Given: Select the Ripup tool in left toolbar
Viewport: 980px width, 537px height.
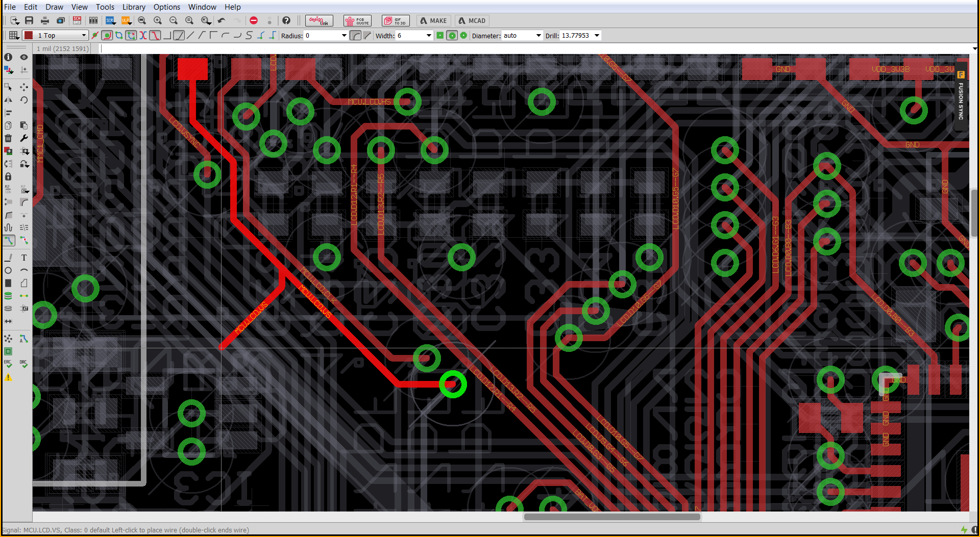Looking at the screenshot, I should tap(24, 240).
